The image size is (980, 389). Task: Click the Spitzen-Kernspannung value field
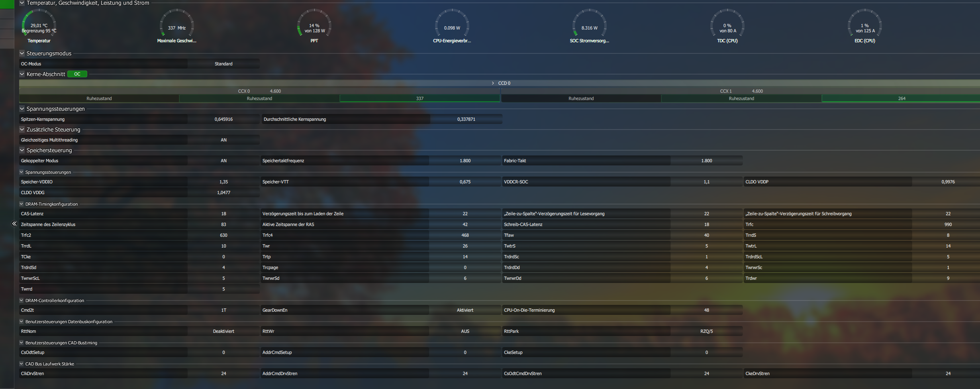pyautogui.click(x=223, y=119)
